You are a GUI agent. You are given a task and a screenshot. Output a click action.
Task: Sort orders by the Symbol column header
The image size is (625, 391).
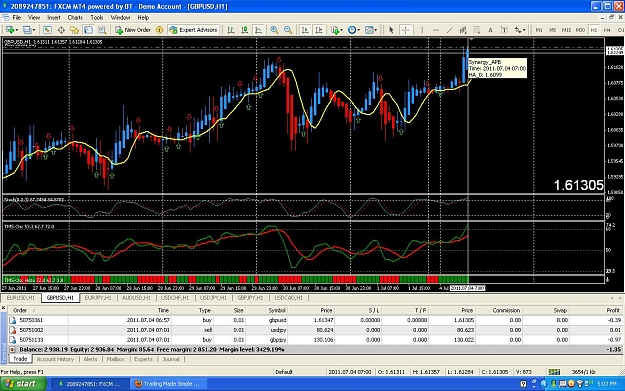coord(277,310)
